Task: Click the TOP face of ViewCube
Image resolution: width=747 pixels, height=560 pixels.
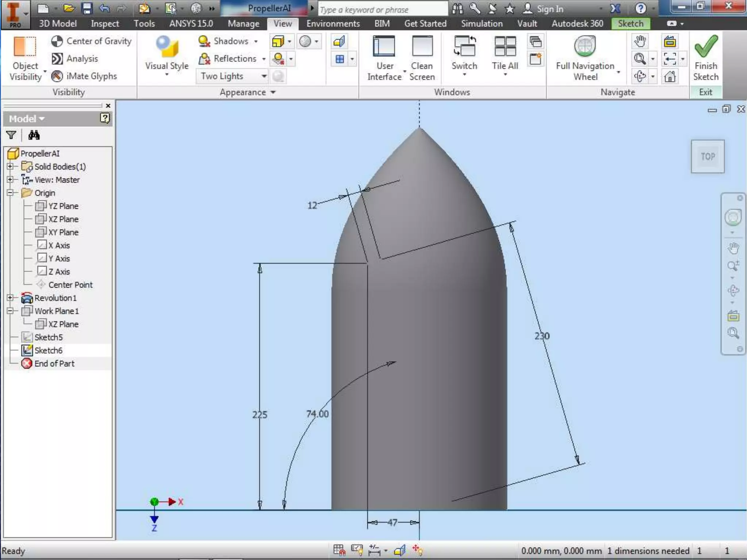Action: point(708,156)
